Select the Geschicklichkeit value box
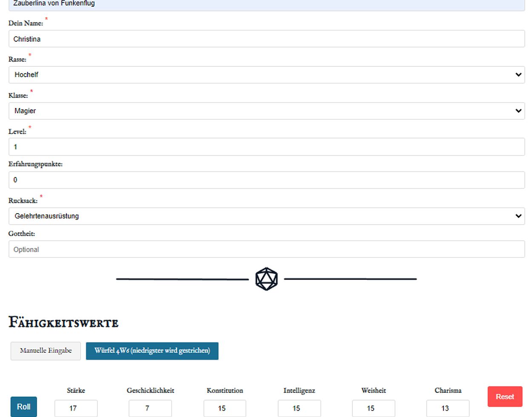The image size is (532, 417). point(150,408)
